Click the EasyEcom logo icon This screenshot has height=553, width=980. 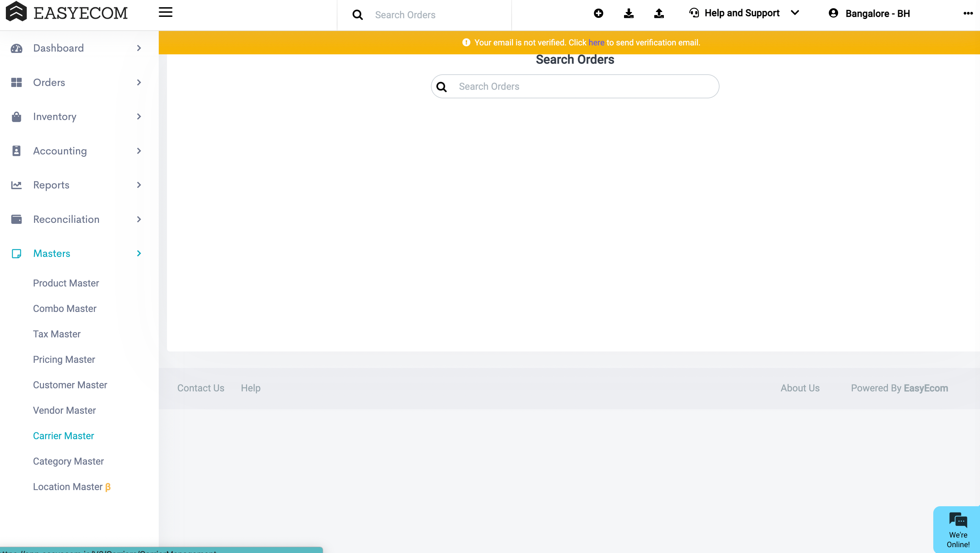(x=16, y=12)
